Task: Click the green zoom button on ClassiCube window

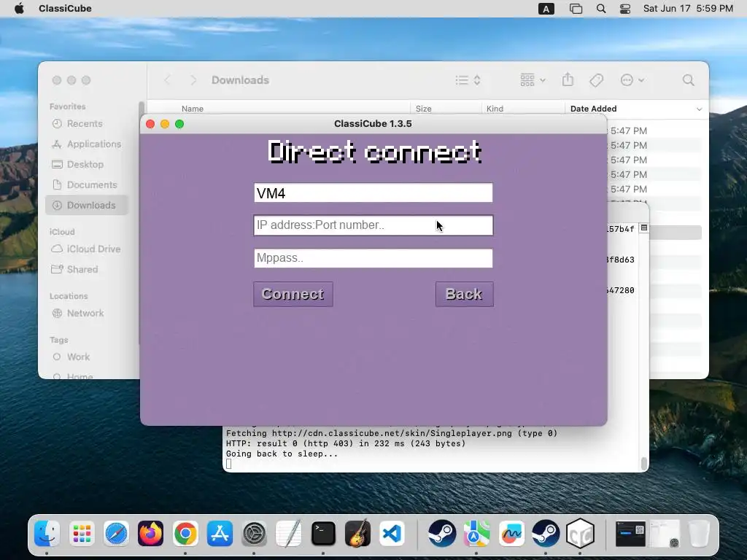Action: (x=179, y=124)
